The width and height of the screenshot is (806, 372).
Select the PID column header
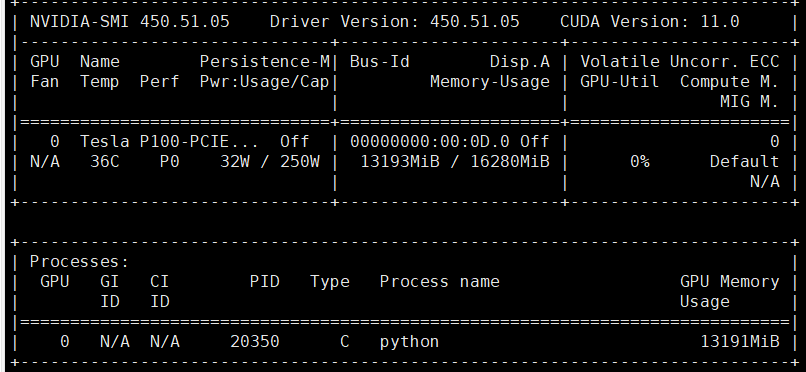(x=265, y=282)
